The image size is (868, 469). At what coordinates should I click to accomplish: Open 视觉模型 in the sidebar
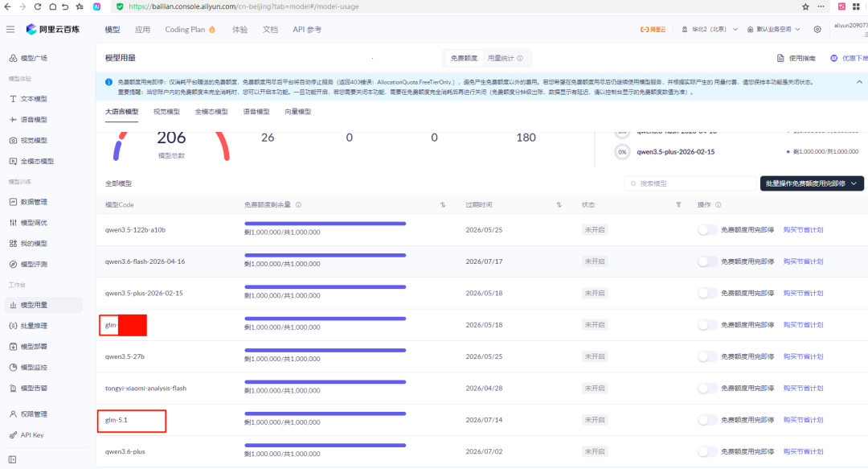(x=29, y=140)
